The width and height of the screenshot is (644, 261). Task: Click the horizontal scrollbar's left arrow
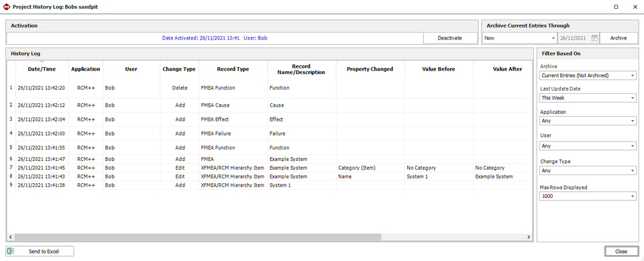coord(10,237)
